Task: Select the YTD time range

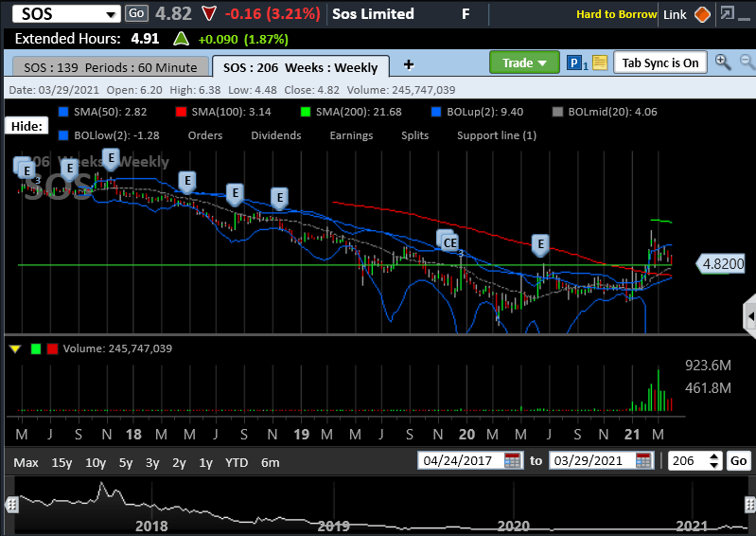Action: coord(237,462)
